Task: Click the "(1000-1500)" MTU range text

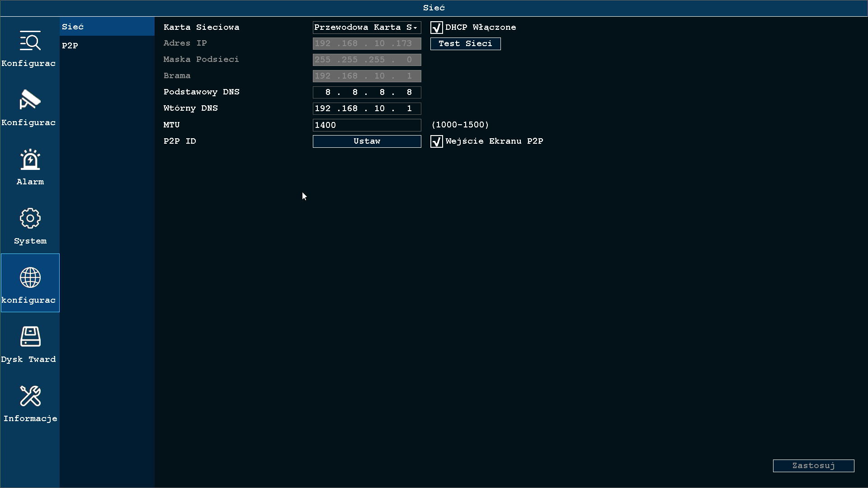Action: pyautogui.click(x=460, y=125)
